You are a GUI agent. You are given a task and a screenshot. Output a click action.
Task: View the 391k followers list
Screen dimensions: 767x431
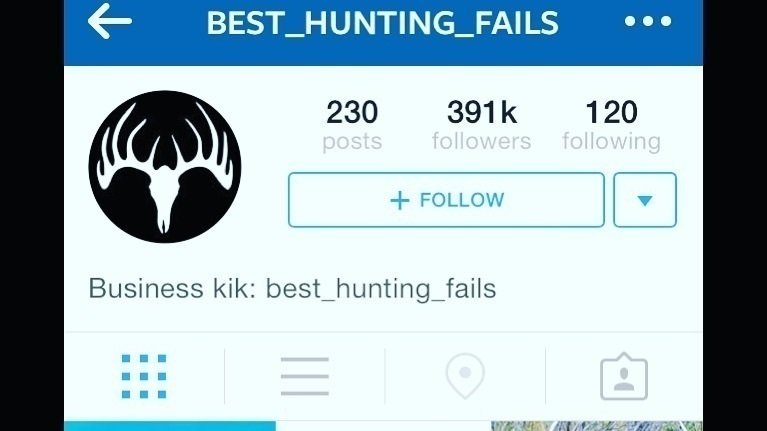click(x=481, y=126)
